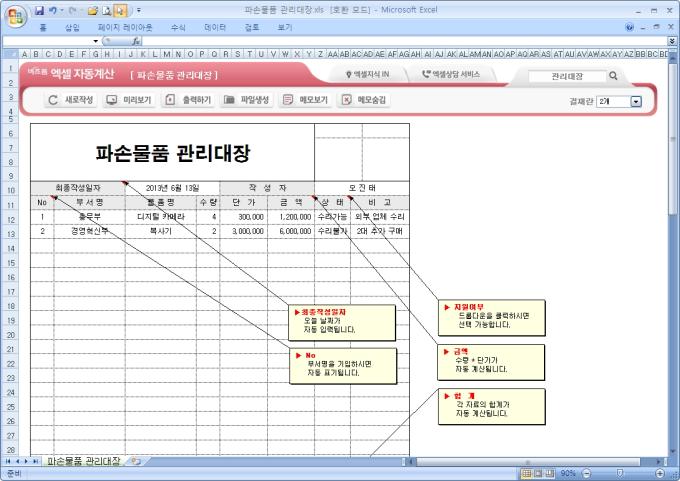The image size is (680, 481).
Task: Click the 새로작성 button
Action: coord(70,100)
